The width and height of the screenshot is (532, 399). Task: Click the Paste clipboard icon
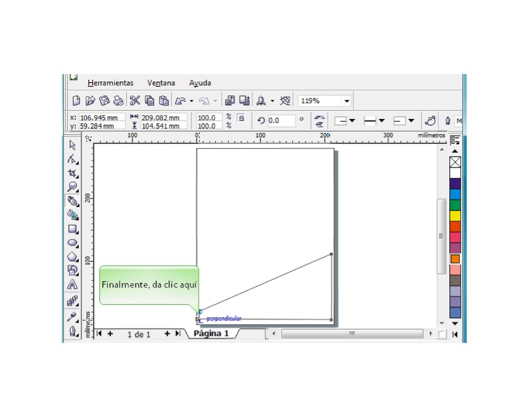click(164, 101)
